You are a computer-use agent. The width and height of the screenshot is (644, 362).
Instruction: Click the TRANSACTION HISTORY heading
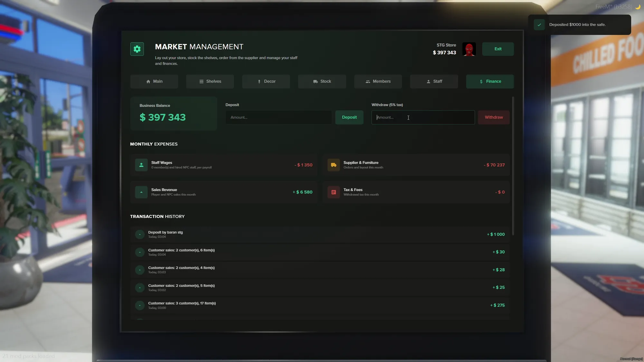click(157, 217)
